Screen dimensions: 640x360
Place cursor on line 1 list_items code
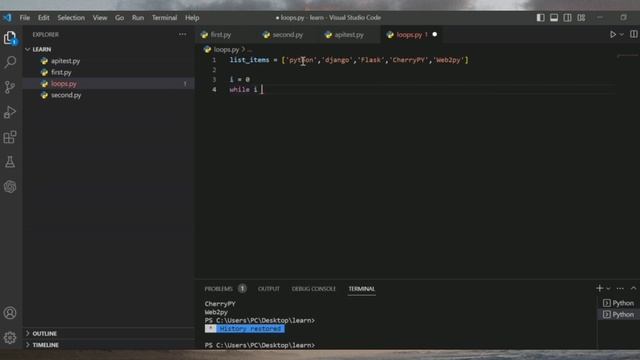(349, 60)
